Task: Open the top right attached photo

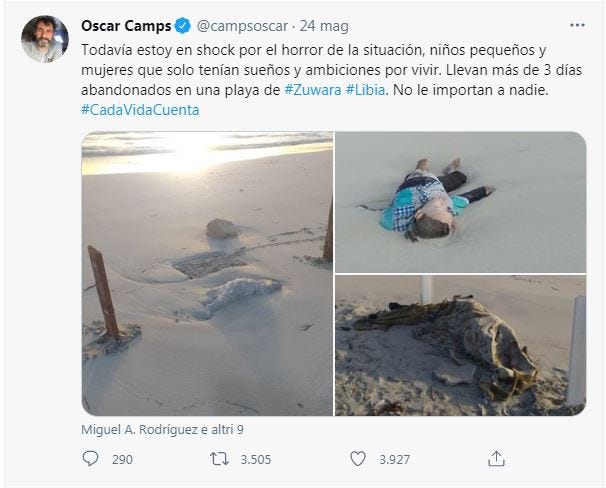Action: 461,202
